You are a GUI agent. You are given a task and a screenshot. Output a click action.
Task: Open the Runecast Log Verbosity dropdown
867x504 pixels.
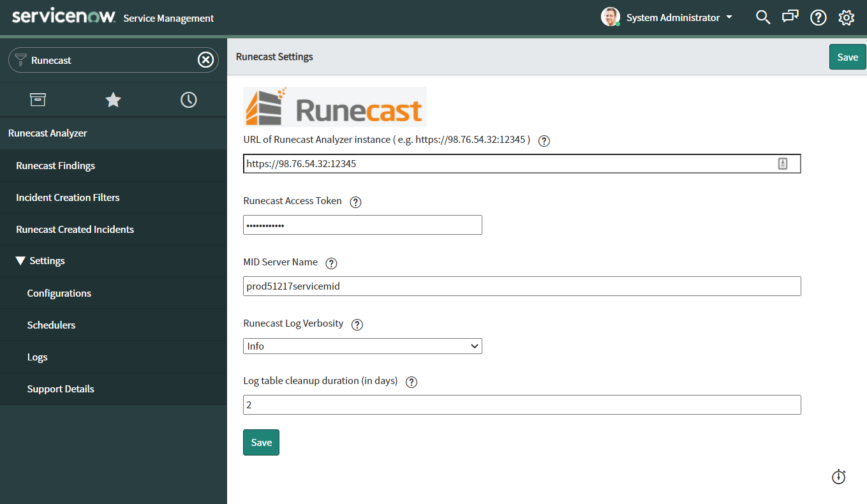(x=362, y=346)
